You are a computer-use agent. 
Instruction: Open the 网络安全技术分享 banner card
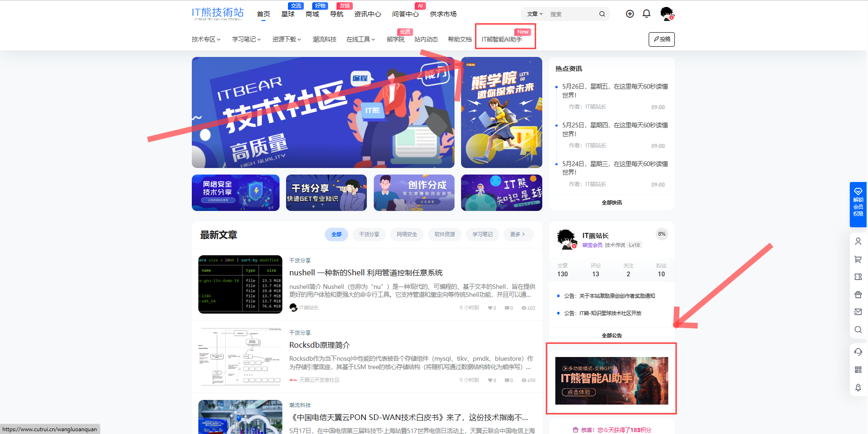236,193
